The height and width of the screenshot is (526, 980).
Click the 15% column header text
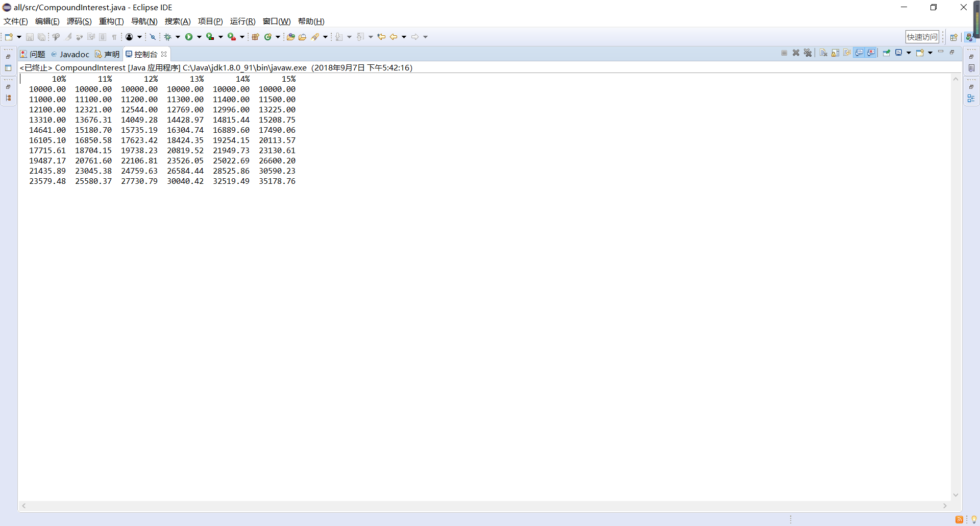(x=289, y=79)
